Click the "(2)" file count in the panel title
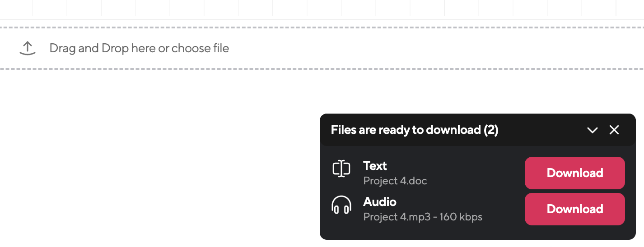This screenshot has height=247, width=644. click(491, 130)
